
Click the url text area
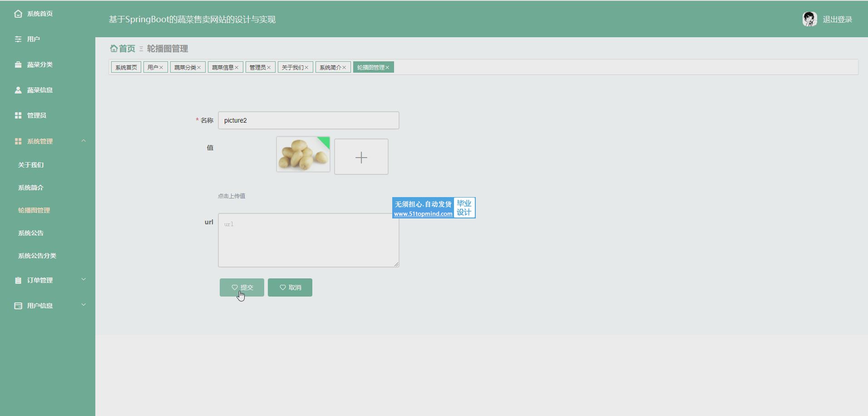(309, 240)
